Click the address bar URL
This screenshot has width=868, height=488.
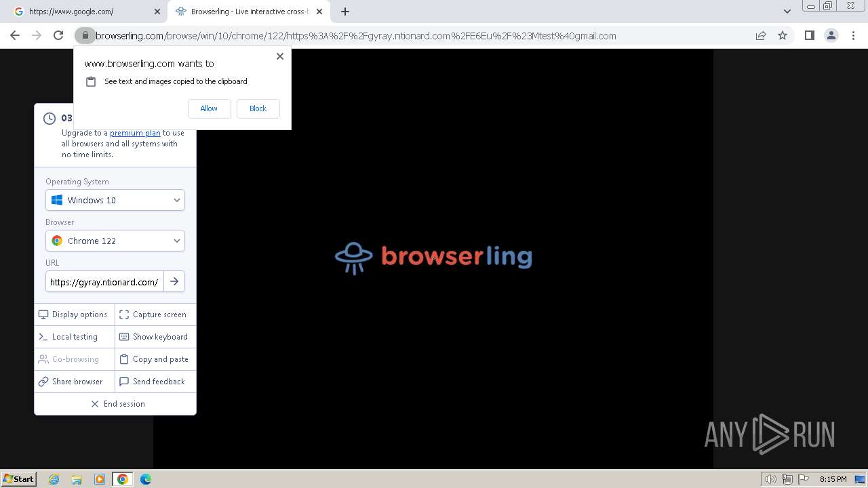[355, 36]
